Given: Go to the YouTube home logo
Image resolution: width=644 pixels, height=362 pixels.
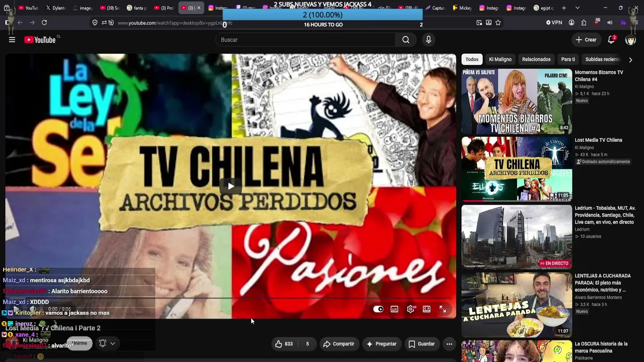Looking at the screenshot, I should pyautogui.click(x=40, y=40).
